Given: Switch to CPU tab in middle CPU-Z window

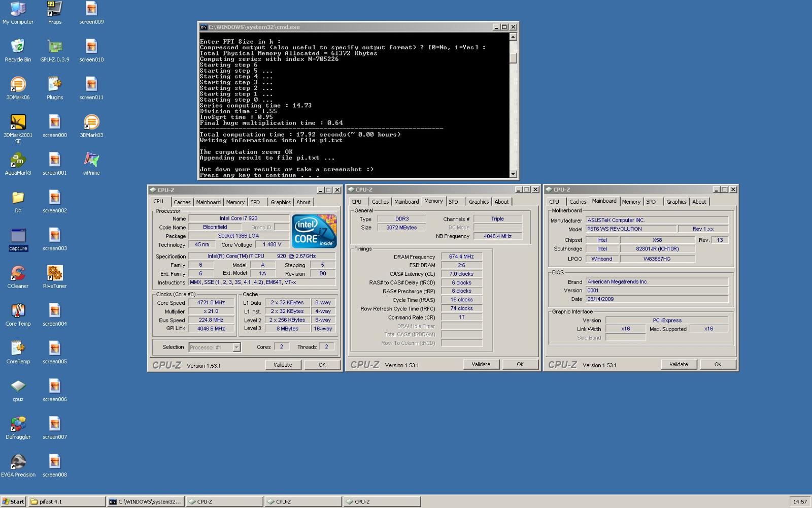Looking at the screenshot, I should coord(357,202).
